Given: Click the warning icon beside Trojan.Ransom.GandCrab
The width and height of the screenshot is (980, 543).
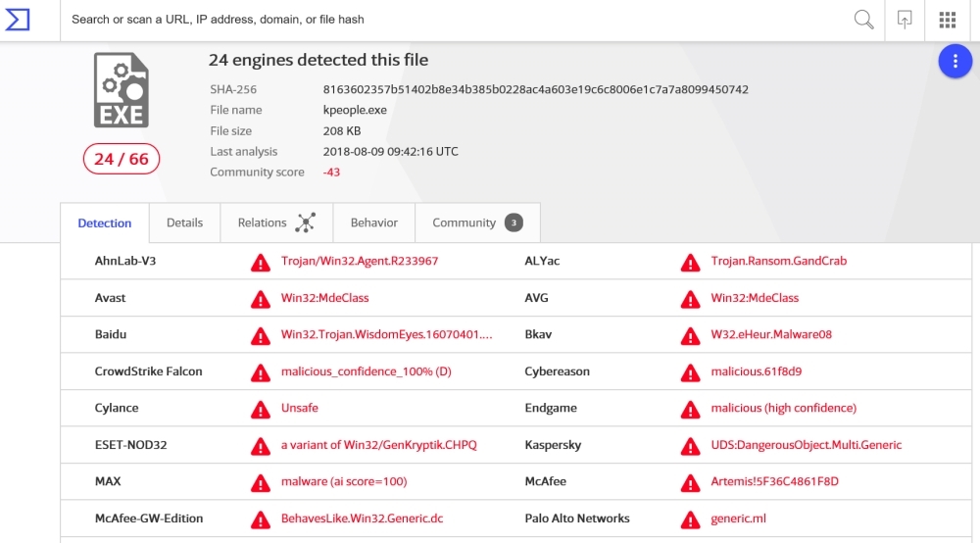Looking at the screenshot, I should click(x=691, y=263).
